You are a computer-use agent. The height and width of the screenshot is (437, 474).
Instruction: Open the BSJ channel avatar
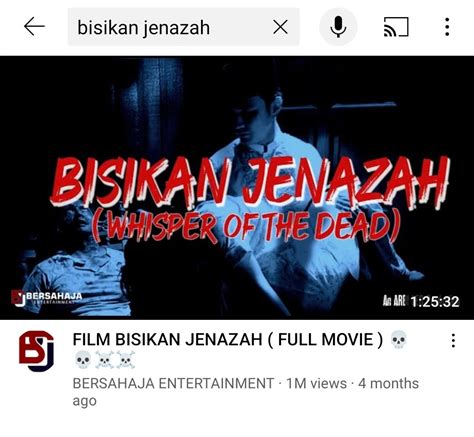pyautogui.click(x=36, y=351)
